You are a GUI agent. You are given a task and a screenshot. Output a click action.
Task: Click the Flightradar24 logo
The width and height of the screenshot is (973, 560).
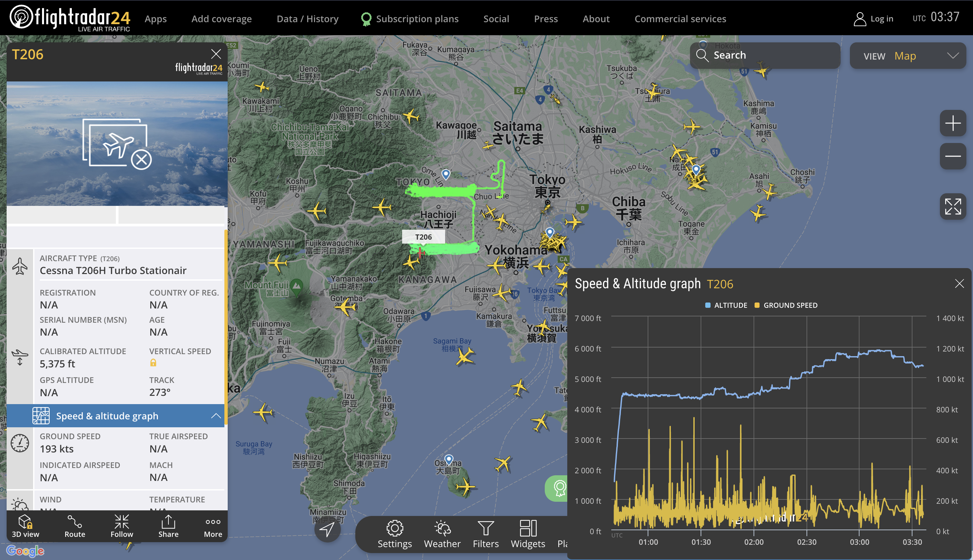pyautogui.click(x=70, y=18)
